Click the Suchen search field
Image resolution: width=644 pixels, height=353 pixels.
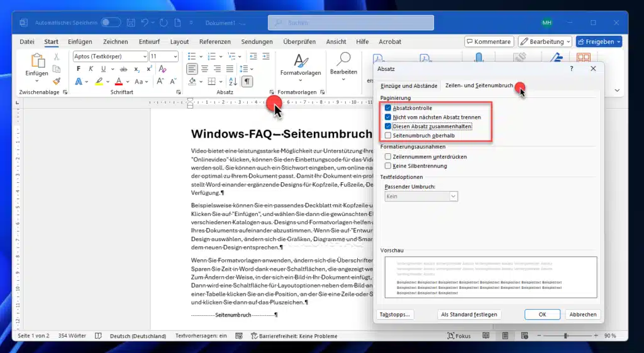351,23
